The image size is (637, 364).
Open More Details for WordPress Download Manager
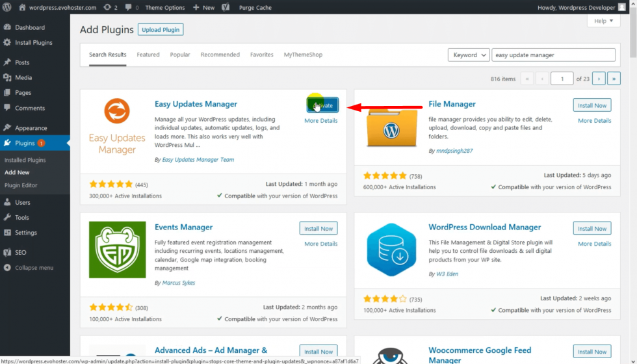pyautogui.click(x=594, y=244)
